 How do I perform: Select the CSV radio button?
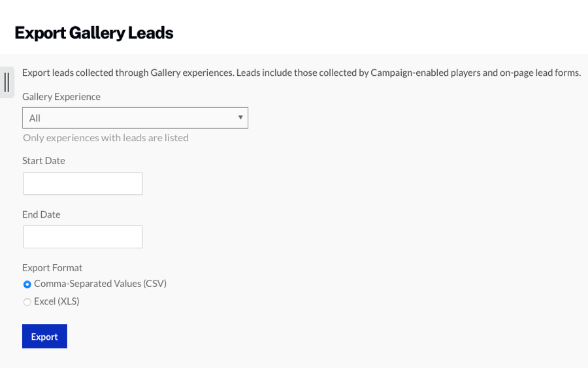pyautogui.click(x=27, y=284)
